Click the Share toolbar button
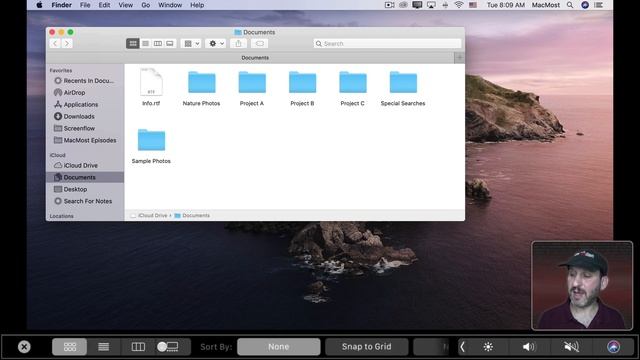 tap(238, 43)
